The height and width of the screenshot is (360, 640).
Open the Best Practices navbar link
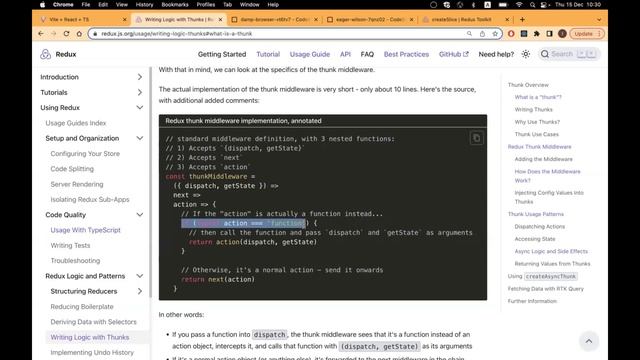point(406,54)
